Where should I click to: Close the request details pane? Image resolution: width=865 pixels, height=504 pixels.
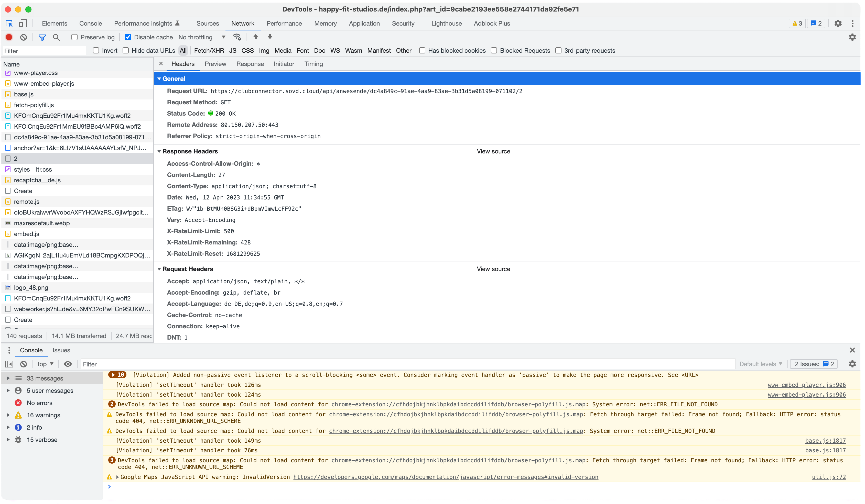(161, 64)
